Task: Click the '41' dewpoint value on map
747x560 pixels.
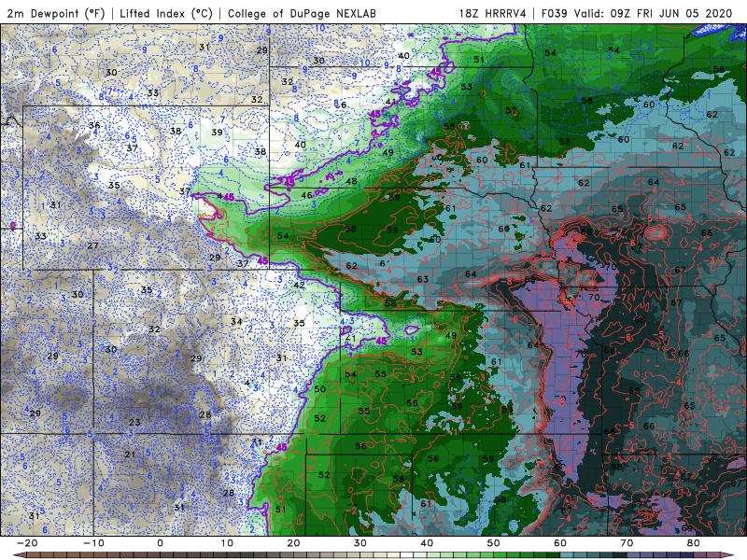Action: (x=391, y=102)
